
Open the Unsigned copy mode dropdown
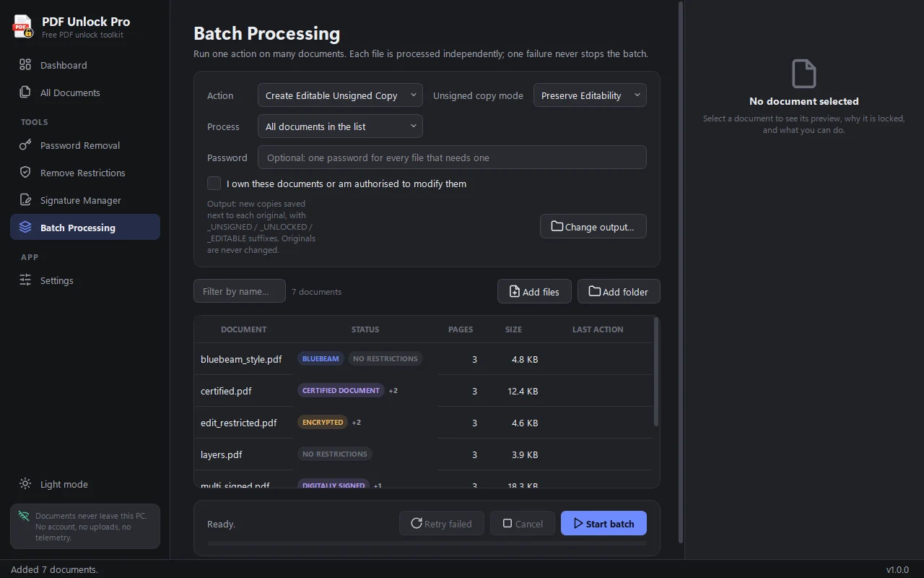tap(590, 95)
